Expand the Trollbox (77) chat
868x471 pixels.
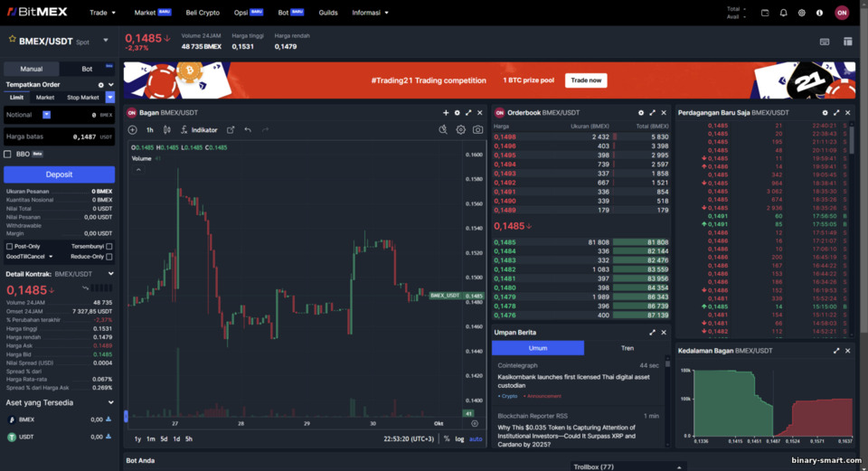(x=627, y=466)
